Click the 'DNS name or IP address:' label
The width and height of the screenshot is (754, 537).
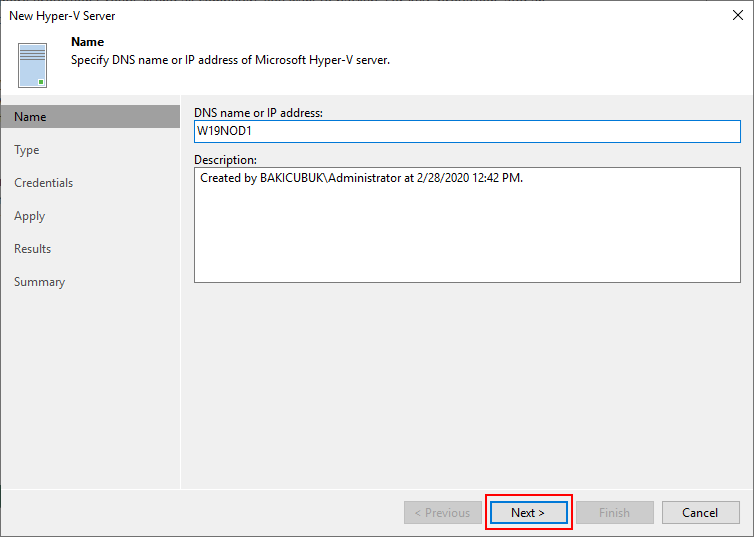coord(258,113)
